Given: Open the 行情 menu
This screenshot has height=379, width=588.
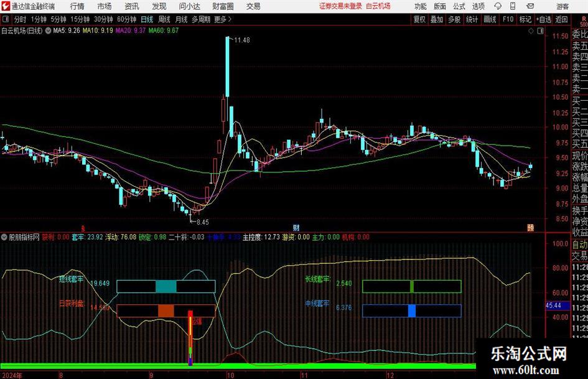Looking at the screenshot, I should [x=77, y=6].
